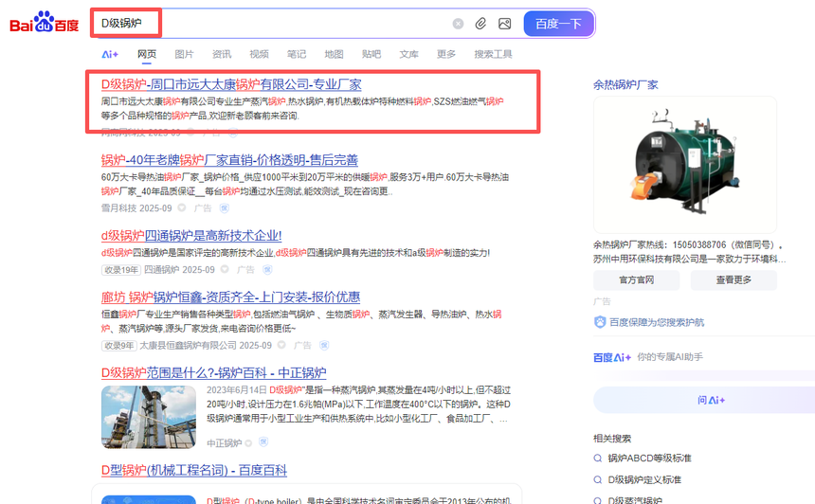815x504 pixels.
Task: Click the Baidu logo
Action: coord(45,23)
